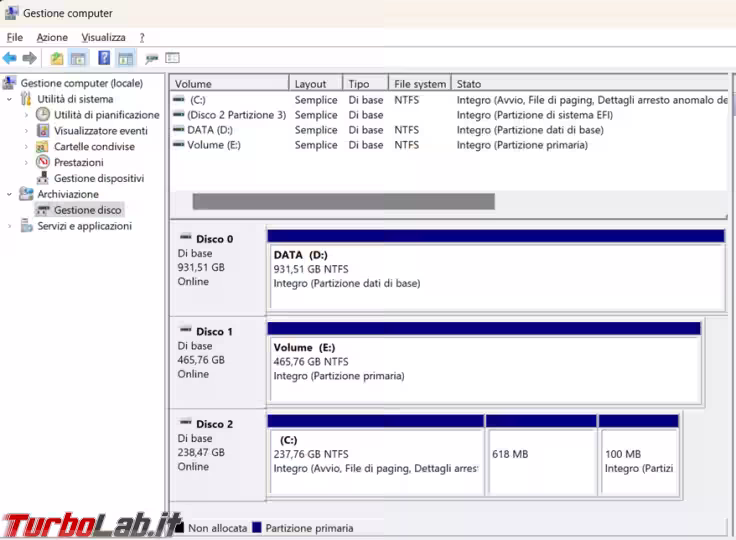The width and height of the screenshot is (736, 540).
Task: Expand the Prestazioni node
Action: (x=26, y=162)
